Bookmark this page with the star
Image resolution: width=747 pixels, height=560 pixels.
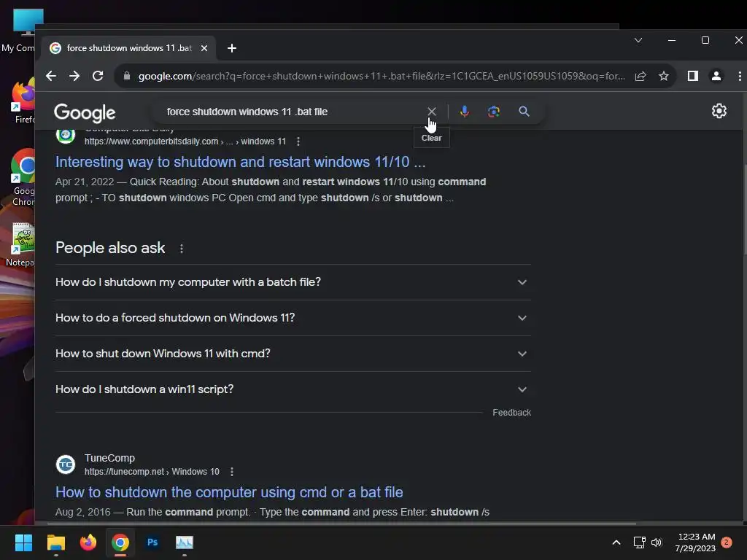[x=664, y=76]
